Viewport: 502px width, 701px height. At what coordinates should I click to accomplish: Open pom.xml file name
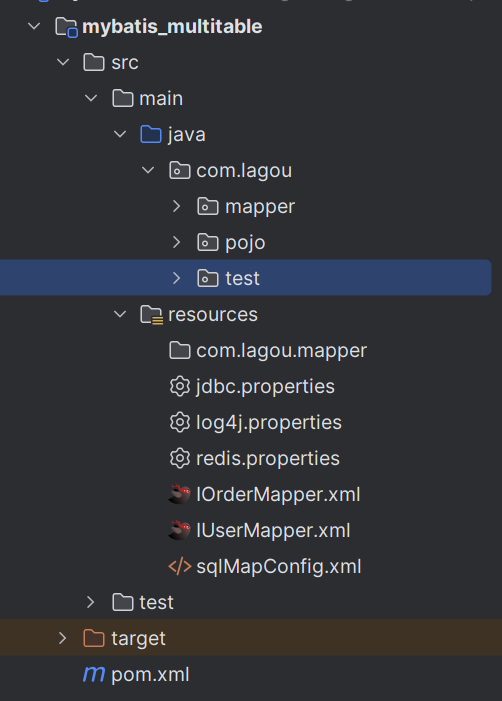150,675
